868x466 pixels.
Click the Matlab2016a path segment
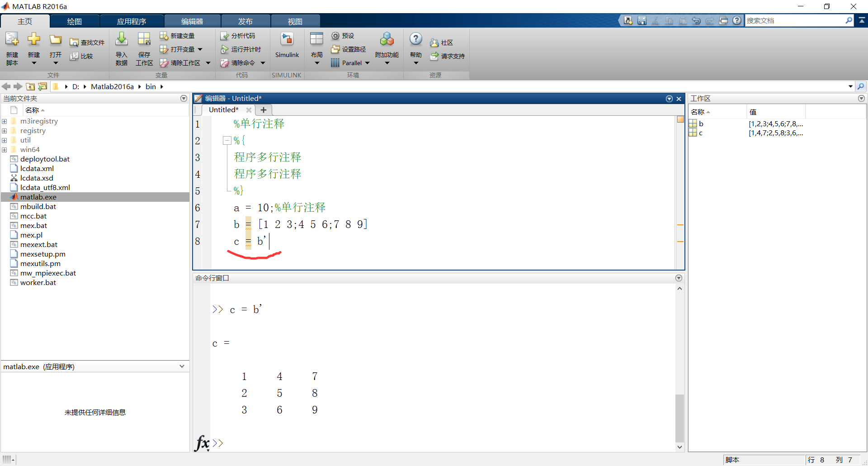tap(113, 86)
